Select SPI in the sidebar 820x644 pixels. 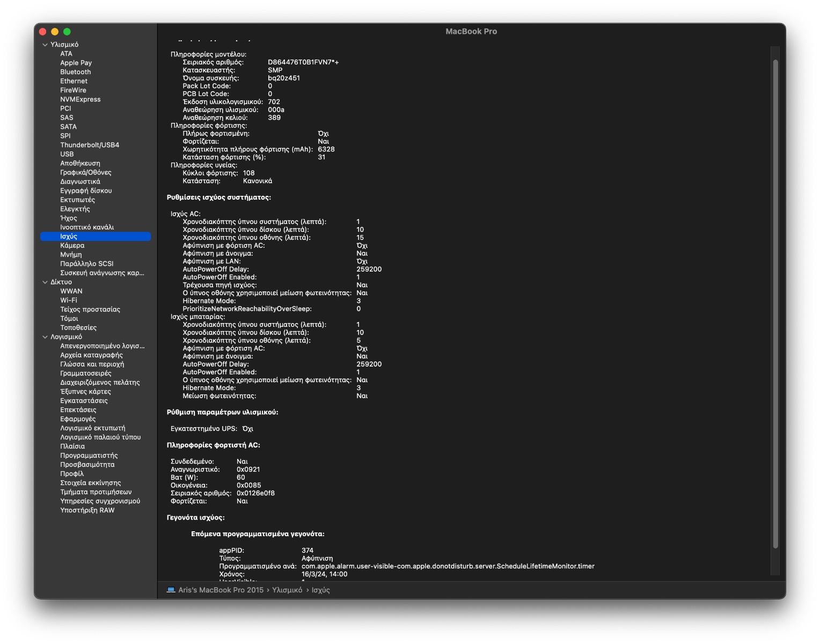65,136
